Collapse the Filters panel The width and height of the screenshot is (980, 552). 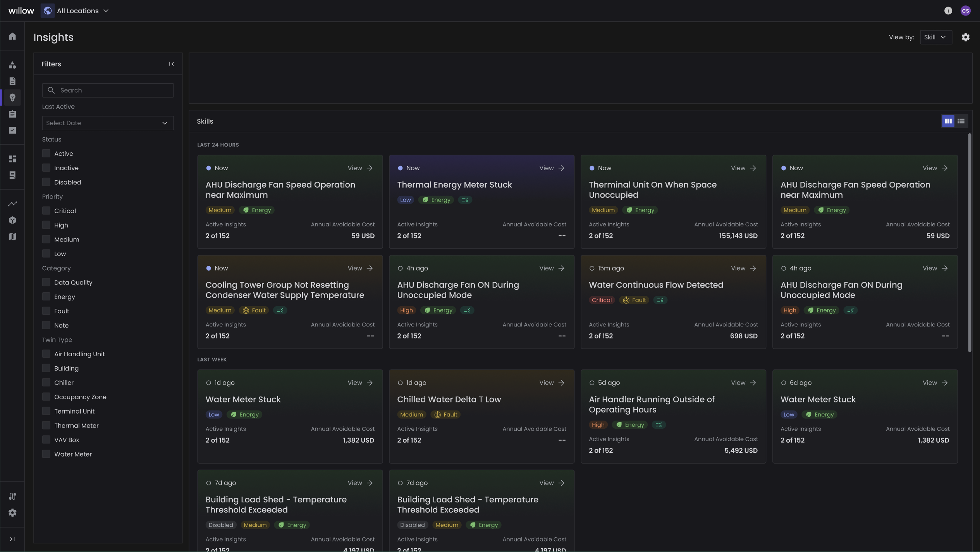tap(172, 64)
